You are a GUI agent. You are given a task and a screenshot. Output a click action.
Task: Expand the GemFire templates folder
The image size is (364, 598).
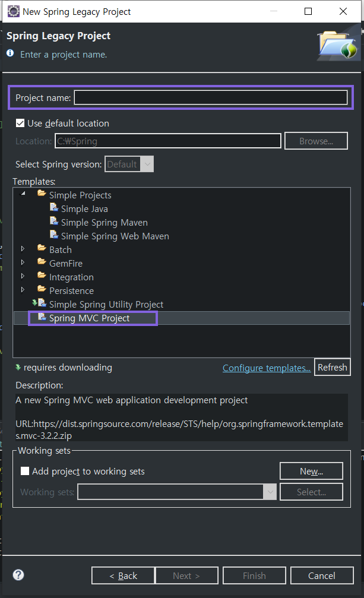pyautogui.click(x=23, y=262)
